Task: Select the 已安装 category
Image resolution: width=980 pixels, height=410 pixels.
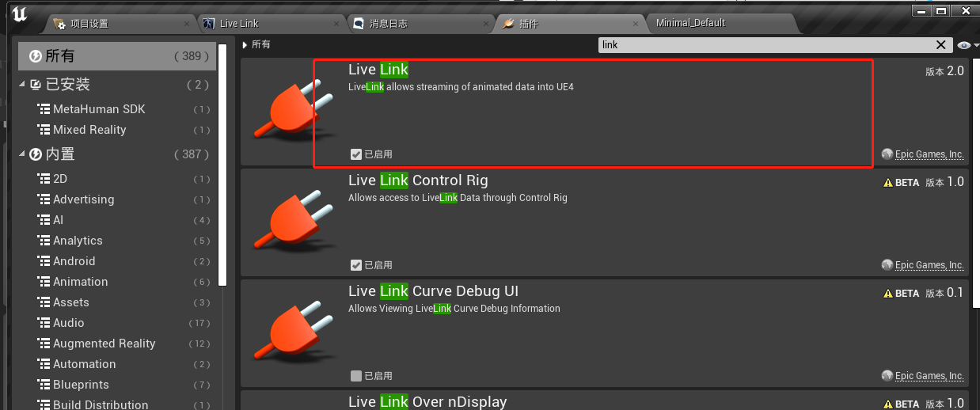Action: (x=119, y=85)
